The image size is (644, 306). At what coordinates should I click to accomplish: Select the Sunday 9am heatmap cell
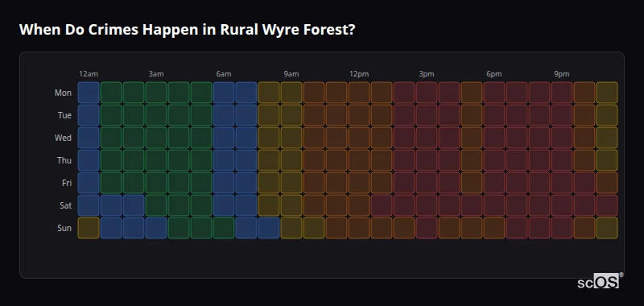[291, 228]
